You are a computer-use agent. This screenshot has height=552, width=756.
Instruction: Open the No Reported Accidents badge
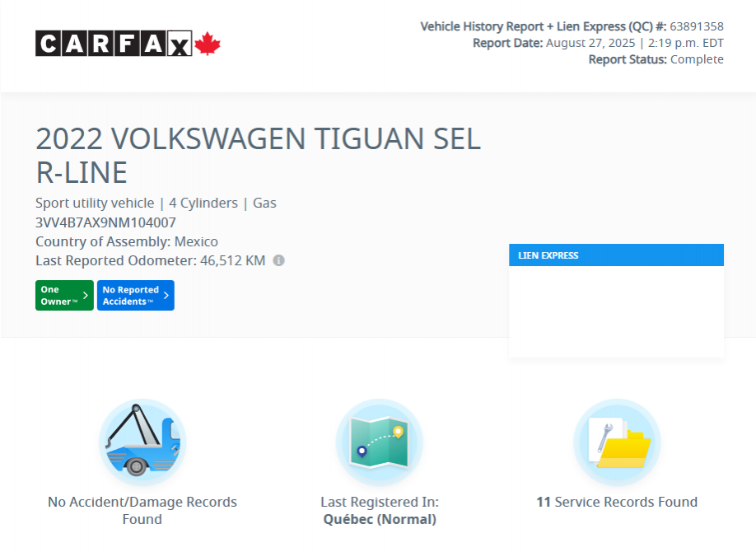click(136, 295)
